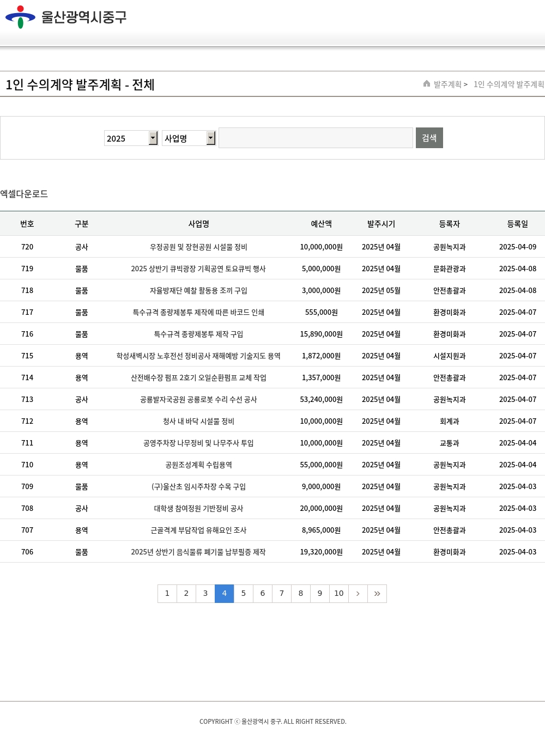Click budget amount 53,240,000원
Image resolution: width=545 pixels, height=756 pixels.
tap(322, 399)
